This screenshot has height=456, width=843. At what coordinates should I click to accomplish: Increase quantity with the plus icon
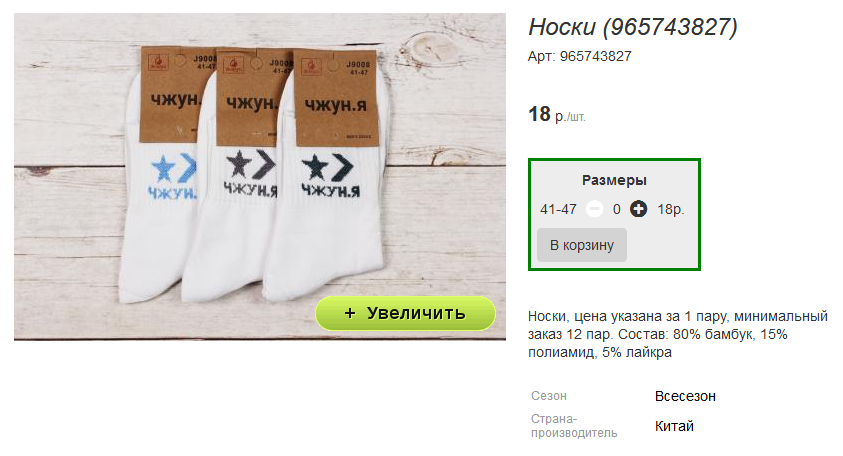pos(638,209)
